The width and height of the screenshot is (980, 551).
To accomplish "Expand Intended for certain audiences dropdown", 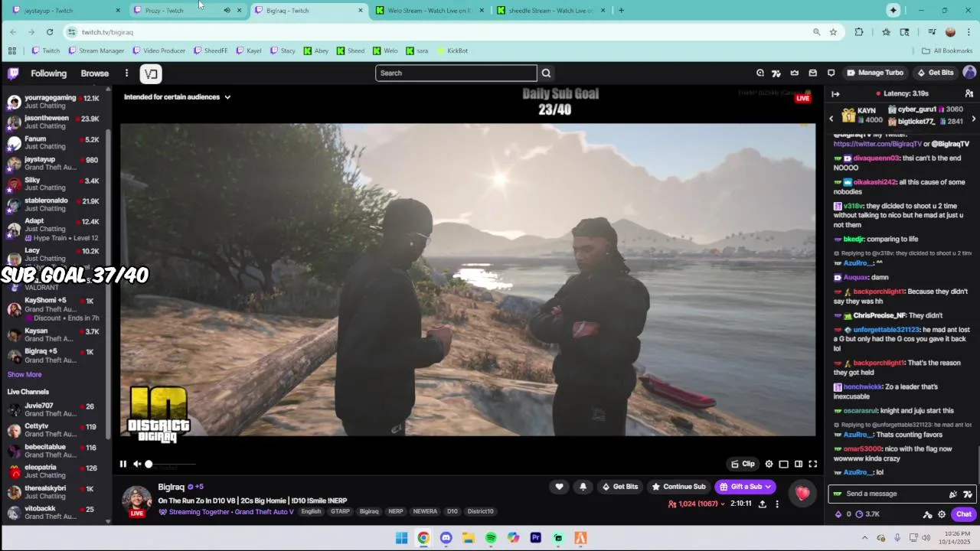I will 177,97.
